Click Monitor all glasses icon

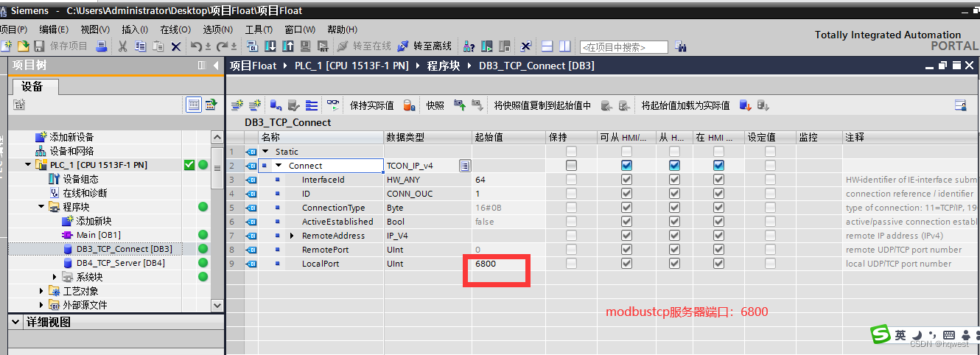tap(333, 105)
